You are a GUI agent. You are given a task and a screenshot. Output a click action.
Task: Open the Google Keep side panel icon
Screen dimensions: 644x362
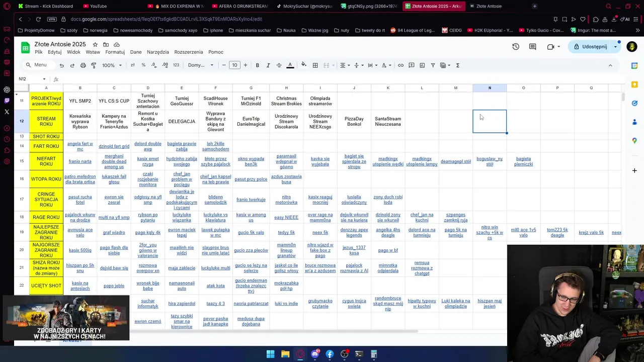click(634, 84)
